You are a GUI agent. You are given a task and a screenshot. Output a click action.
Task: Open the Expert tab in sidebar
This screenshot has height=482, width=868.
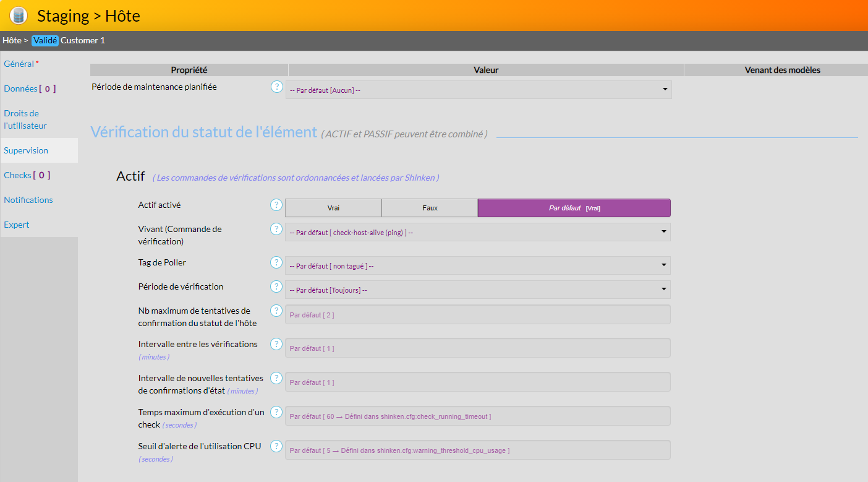point(17,225)
